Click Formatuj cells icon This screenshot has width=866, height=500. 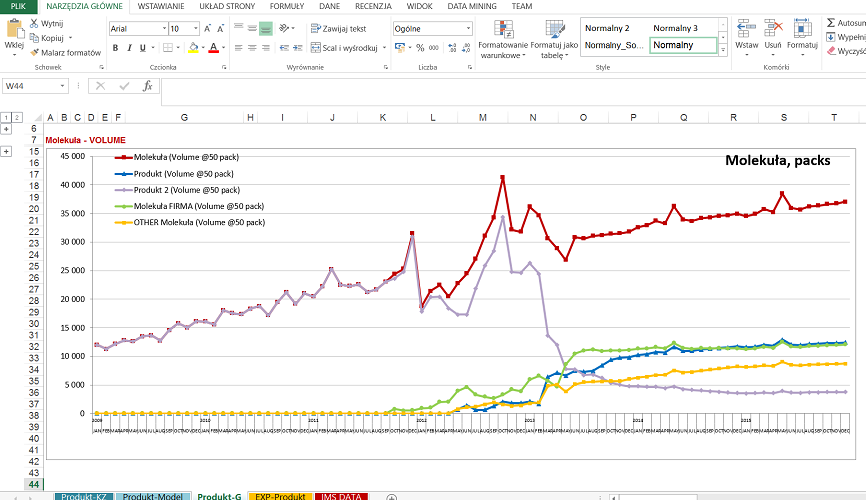(x=802, y=29)
